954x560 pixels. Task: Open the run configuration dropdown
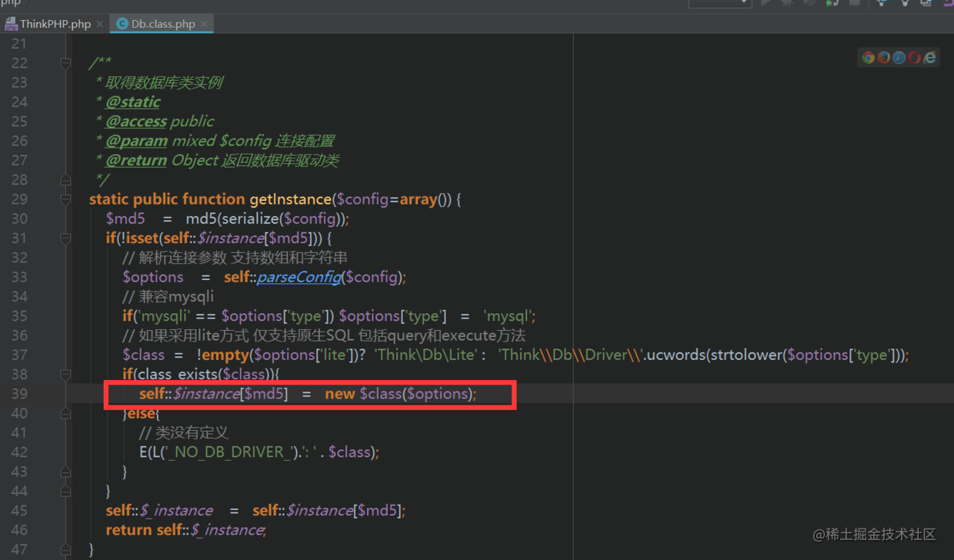[720, 3]
